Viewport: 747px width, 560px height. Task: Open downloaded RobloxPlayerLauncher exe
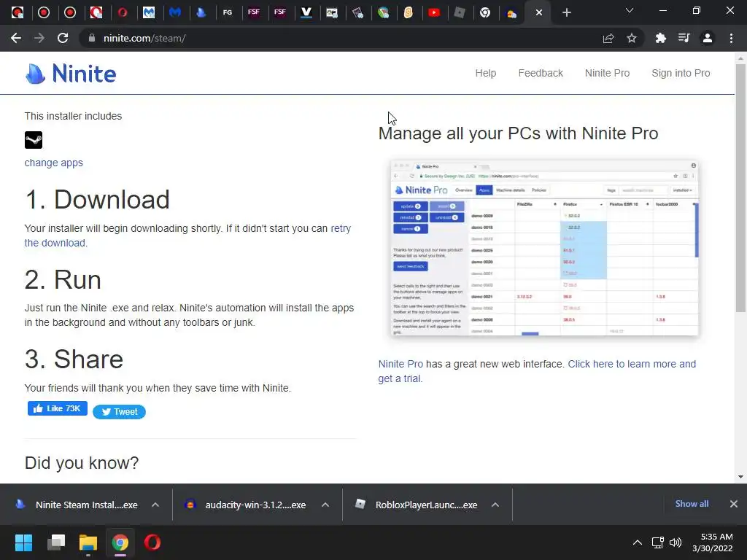tap(426, 505)
